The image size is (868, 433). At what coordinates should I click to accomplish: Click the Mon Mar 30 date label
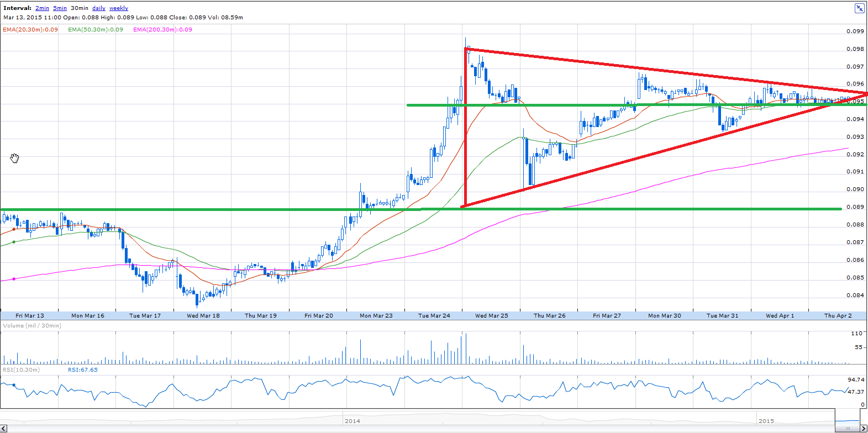point(665,316)
